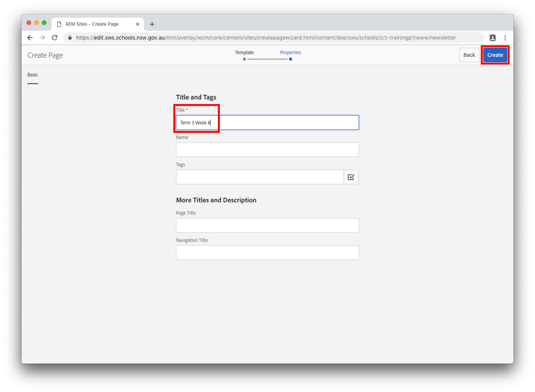
Task: Click the padlock icon in address bar
Action: pyautogui.click(x=70, y=38)
